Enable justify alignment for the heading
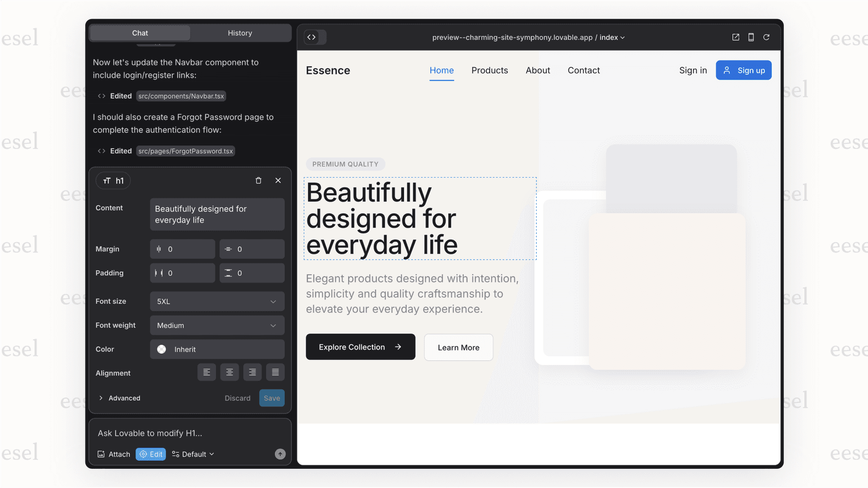Screen dimensions: 868x488 pos(275,372)
